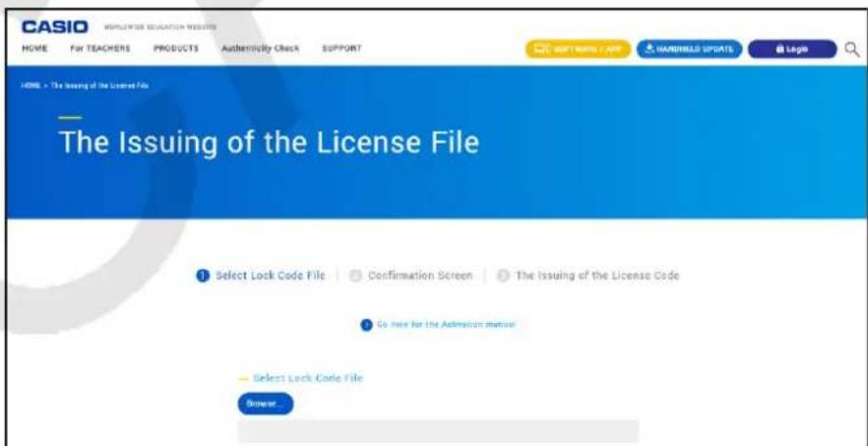Screen dimensions: 868x446
Task: Click the CASIO logo
Action: click(x=55, y=26)
